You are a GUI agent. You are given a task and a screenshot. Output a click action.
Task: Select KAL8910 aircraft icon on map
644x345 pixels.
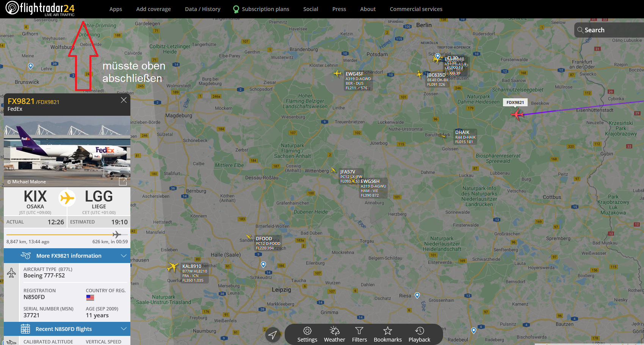173,267
